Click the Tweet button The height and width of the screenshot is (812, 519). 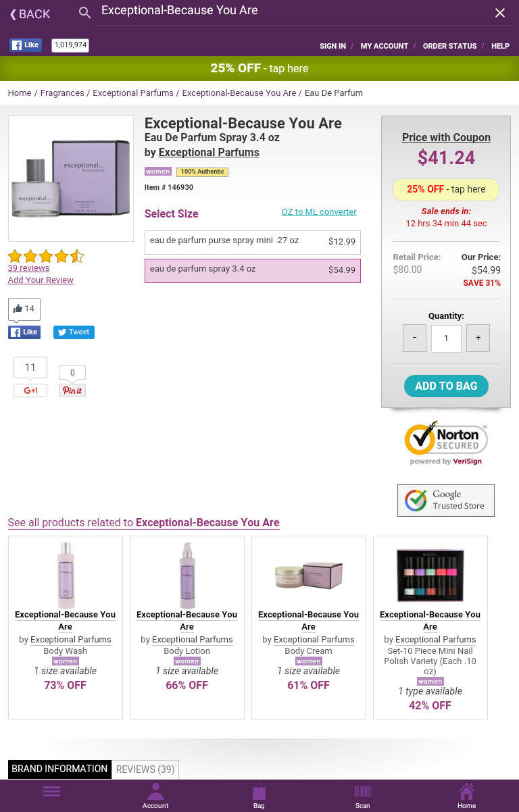74,332
